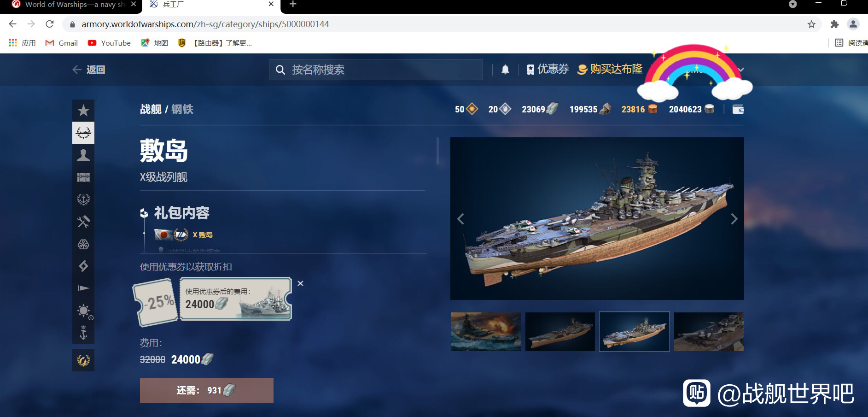The height and width of the screenshot is (417, 868).
Task: Select the third highlighted ship thumbnail
Action: click(635, 332)
